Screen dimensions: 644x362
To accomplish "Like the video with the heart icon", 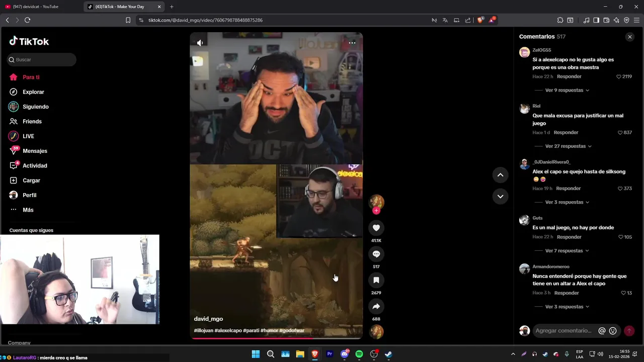I will [376, 228].
